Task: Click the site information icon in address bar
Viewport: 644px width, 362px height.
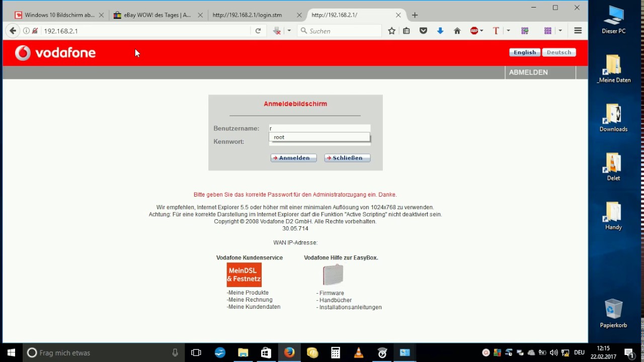Action: tap(26, 31)
